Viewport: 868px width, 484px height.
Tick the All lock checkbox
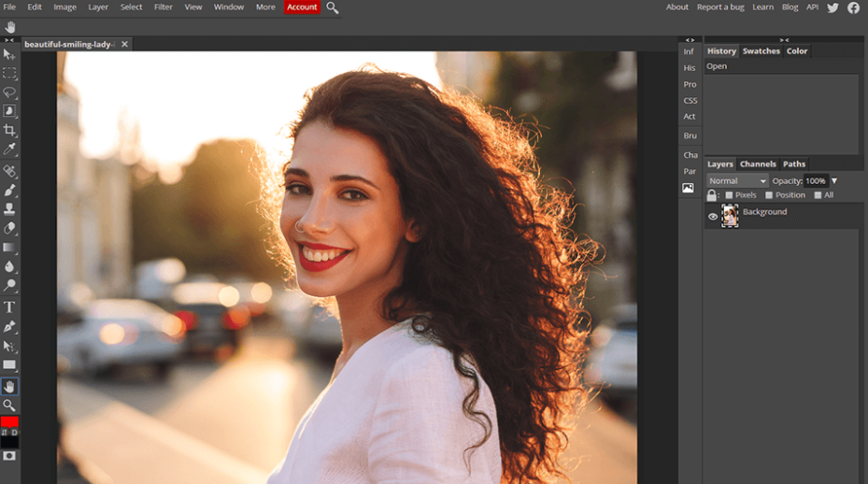point(818,195)
